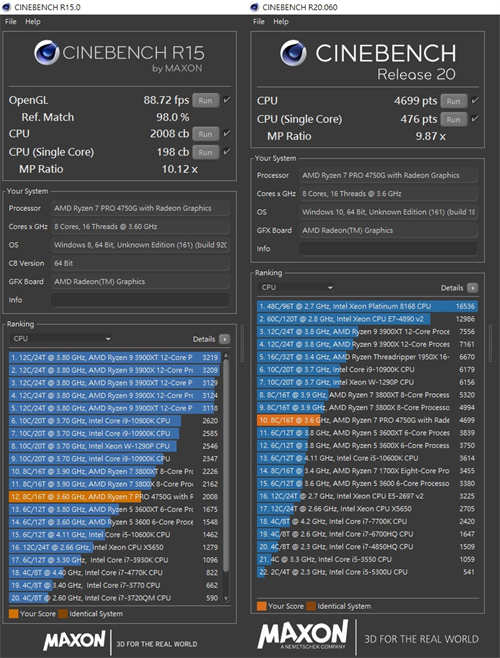500x658 pixels.
Task: Open the CPU ranking dropdown in R15
Action: (61, 339)
